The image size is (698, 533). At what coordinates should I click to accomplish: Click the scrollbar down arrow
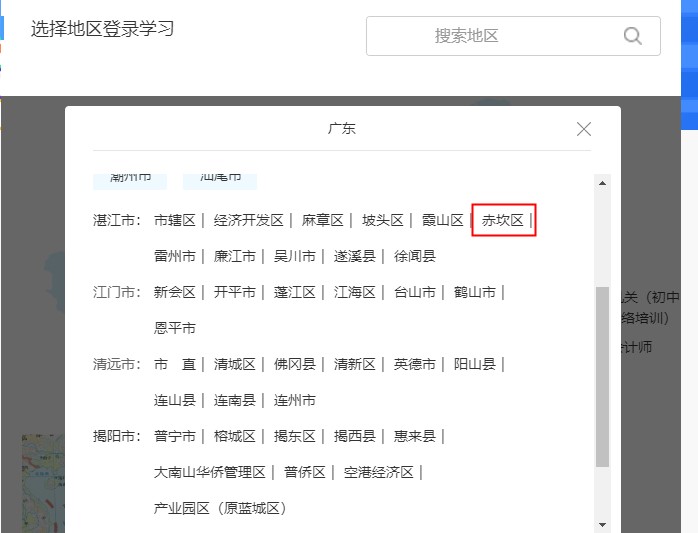point(602,525)
